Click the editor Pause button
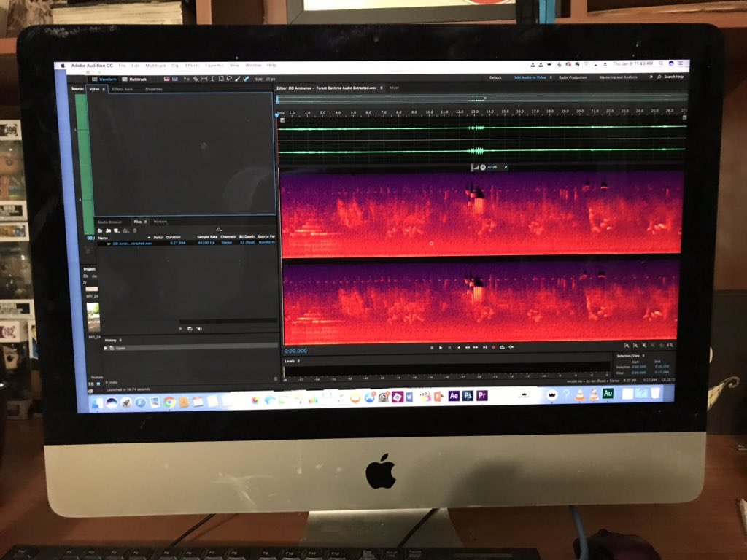Image resolution: width=747 pixels, height=560 pixels. pyautogui.click(x=449, y=348)
